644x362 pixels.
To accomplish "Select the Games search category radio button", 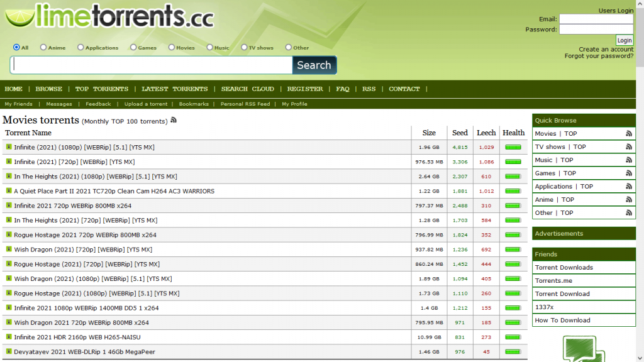I will click(133, 47).
